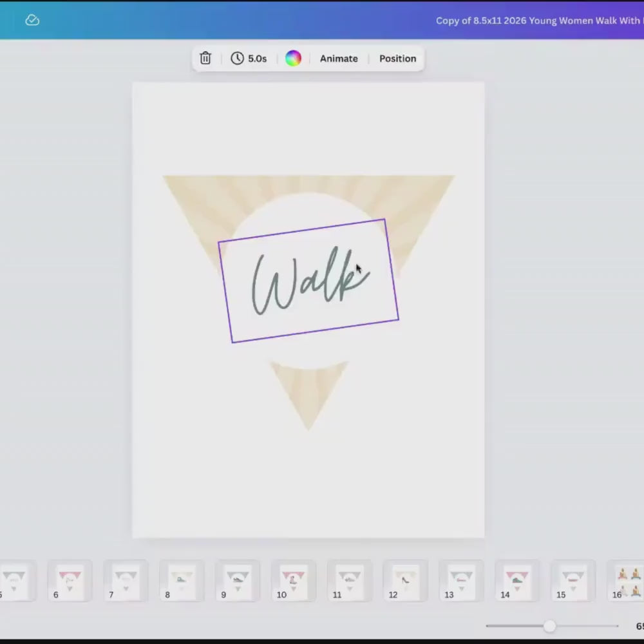Open the 5.0s page timing control
The image size is (644, 644).
[x=249, y=59]
